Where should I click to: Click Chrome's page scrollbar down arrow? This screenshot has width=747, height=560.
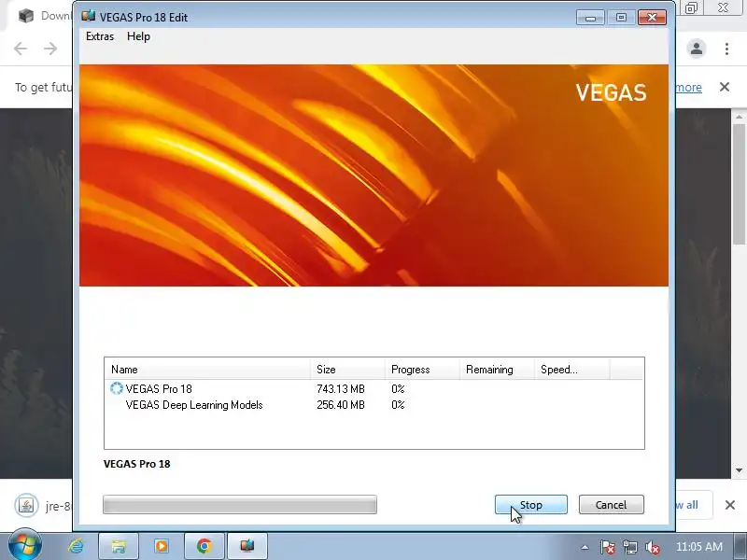click(739, 470)
